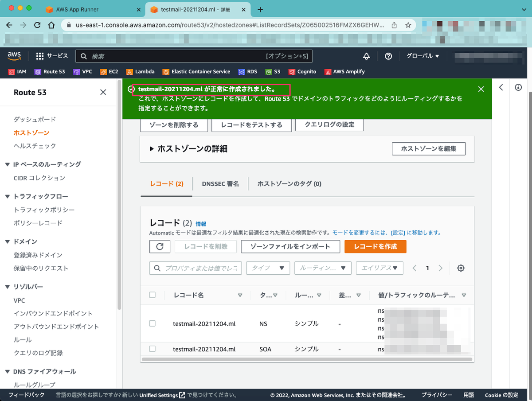Screen dimensions: 532x401
Task: Click レコードをテストする button
Action: point(252,125)
